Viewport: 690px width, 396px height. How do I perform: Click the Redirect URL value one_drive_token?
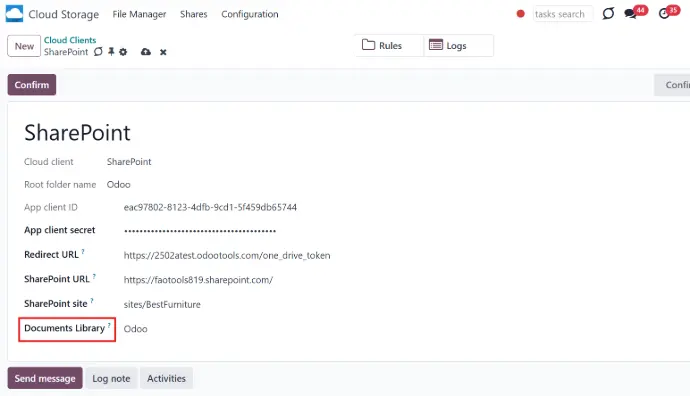227,256
